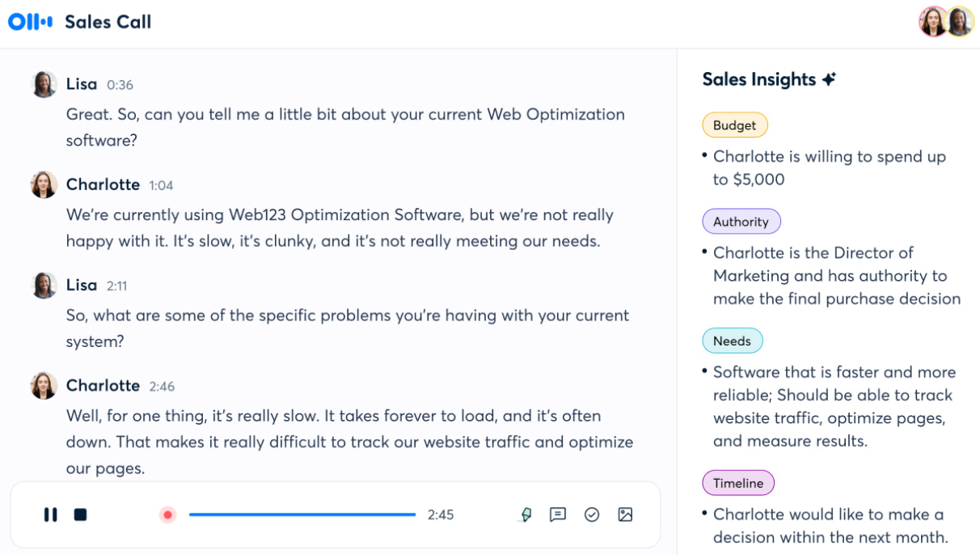Open comments via the speech bubble icon
The height and width of the screenshot is (555, 980).
click(559, 515)
